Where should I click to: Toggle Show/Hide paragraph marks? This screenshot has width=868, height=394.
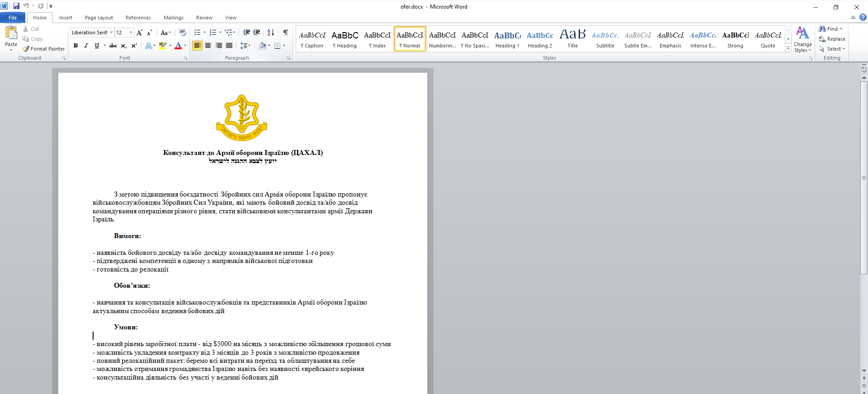point(285,33)
